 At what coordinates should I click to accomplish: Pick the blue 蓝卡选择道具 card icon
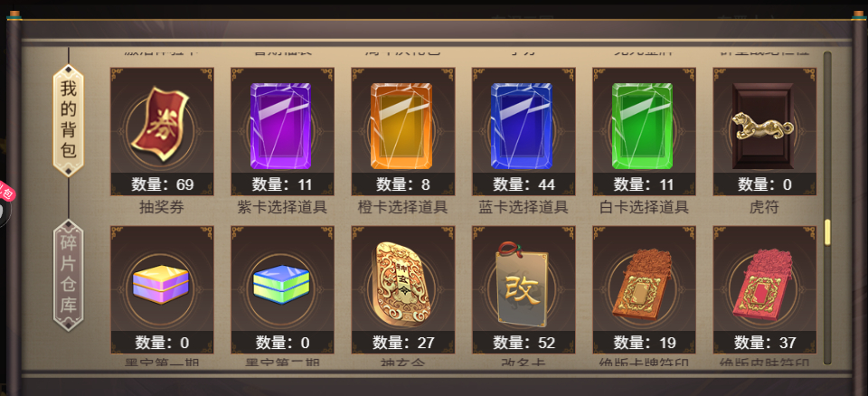tap(522, 126)
